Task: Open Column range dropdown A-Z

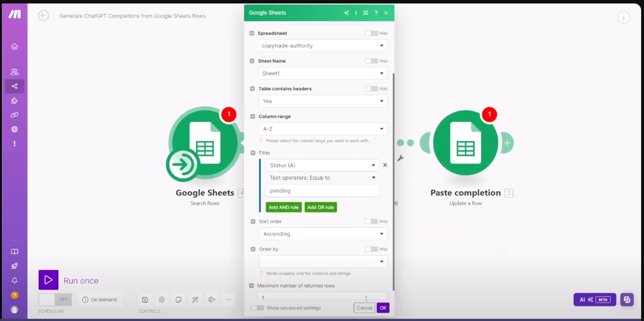Action: tap(323, 128)
